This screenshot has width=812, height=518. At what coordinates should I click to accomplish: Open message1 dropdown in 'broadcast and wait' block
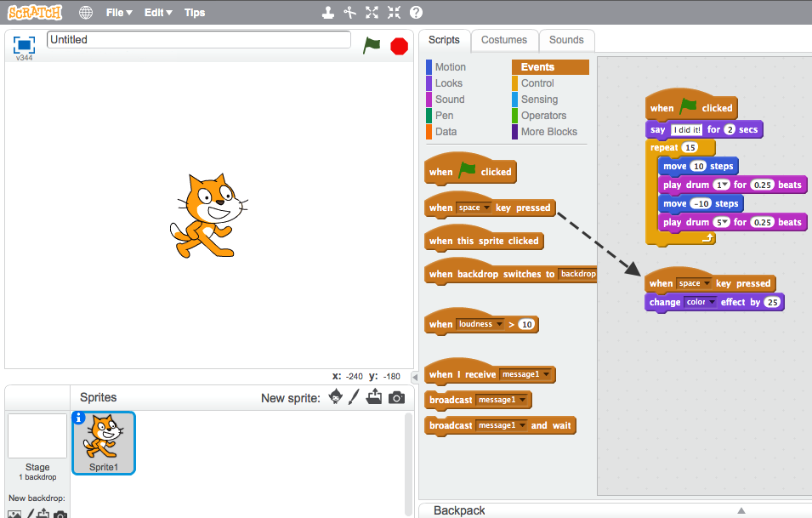502,425
